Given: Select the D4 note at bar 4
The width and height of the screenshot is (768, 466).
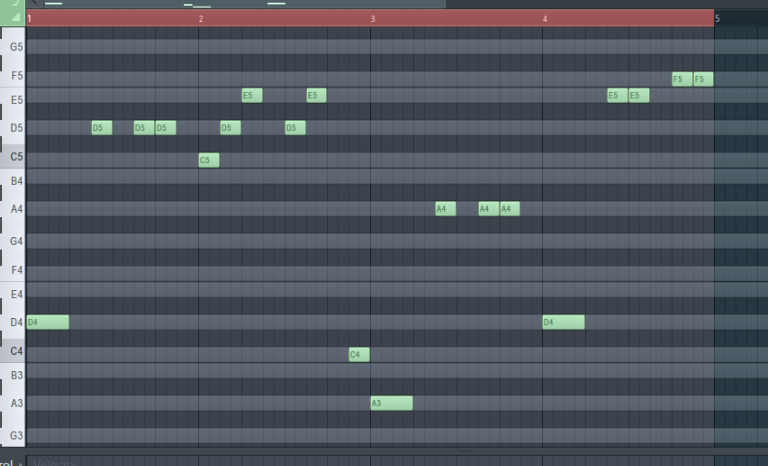Looking at the screenshot, I should tap(564, 322).
